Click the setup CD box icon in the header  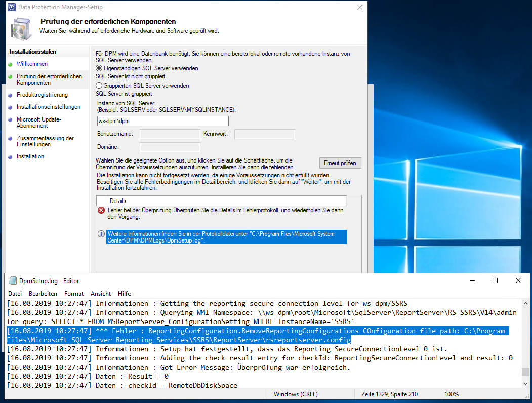click(x=21, y=29)
